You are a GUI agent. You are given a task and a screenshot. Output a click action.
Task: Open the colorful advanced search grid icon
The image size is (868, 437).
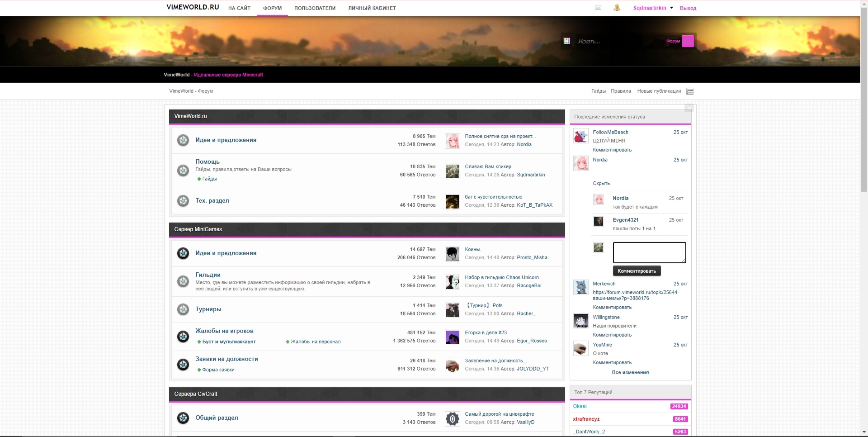tap(566, 41)
